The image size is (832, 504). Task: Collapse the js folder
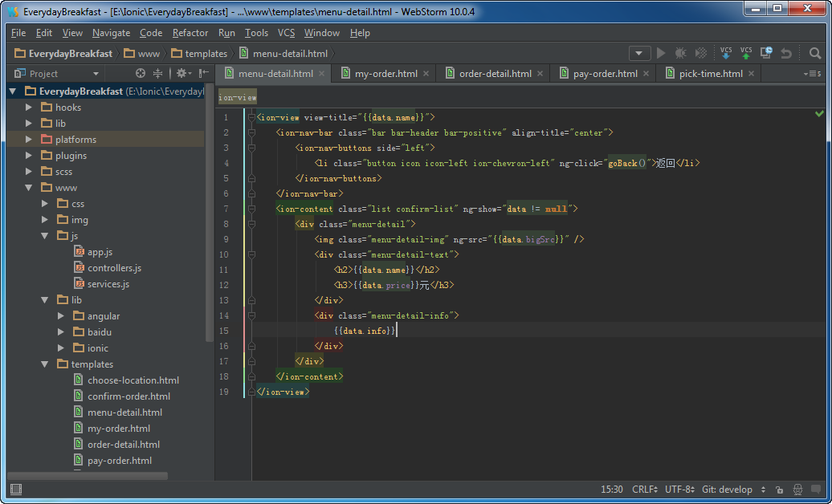[45, 236]
